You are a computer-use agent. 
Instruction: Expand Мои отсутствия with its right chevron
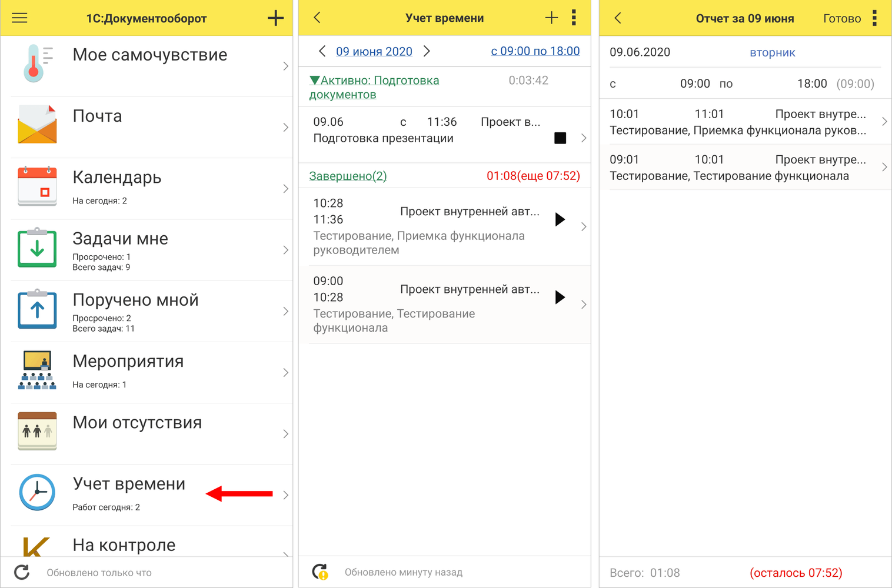click(285, 433)
